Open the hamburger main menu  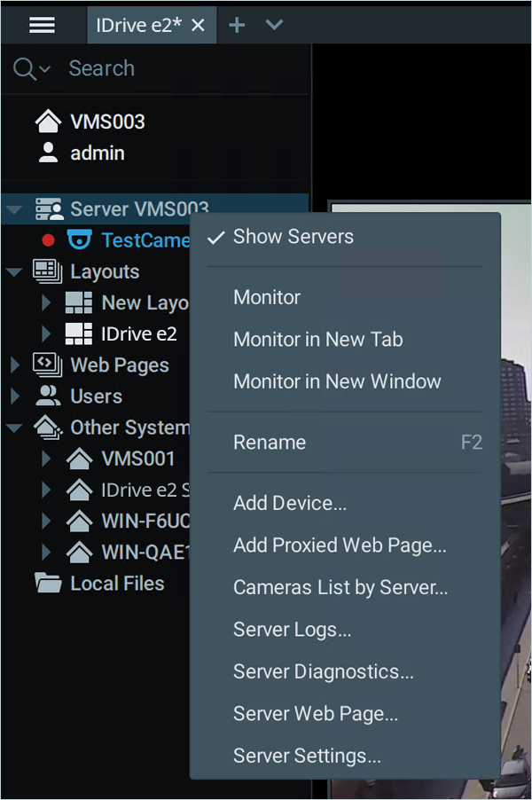42,25
